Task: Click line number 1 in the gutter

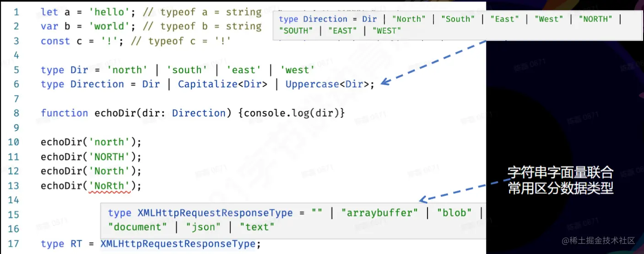Action: coord(16,12)
